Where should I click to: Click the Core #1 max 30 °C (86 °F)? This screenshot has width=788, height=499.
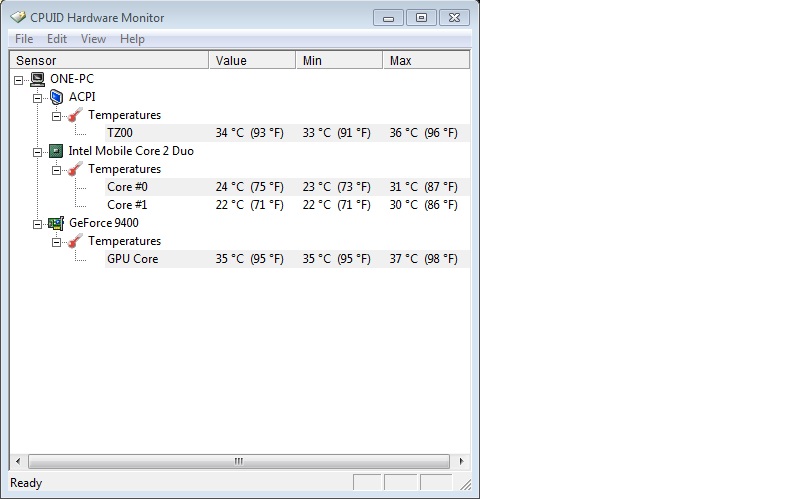(x=424, y=205)
